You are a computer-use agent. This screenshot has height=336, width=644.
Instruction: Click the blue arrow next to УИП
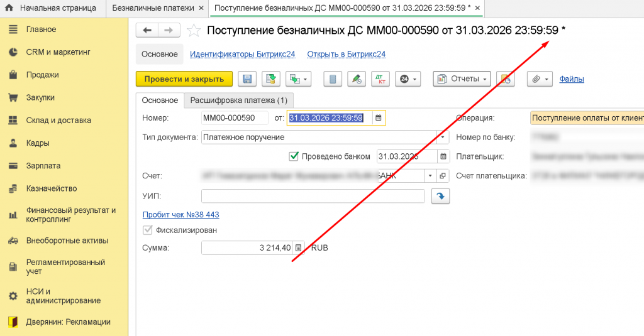pos(441,196)
